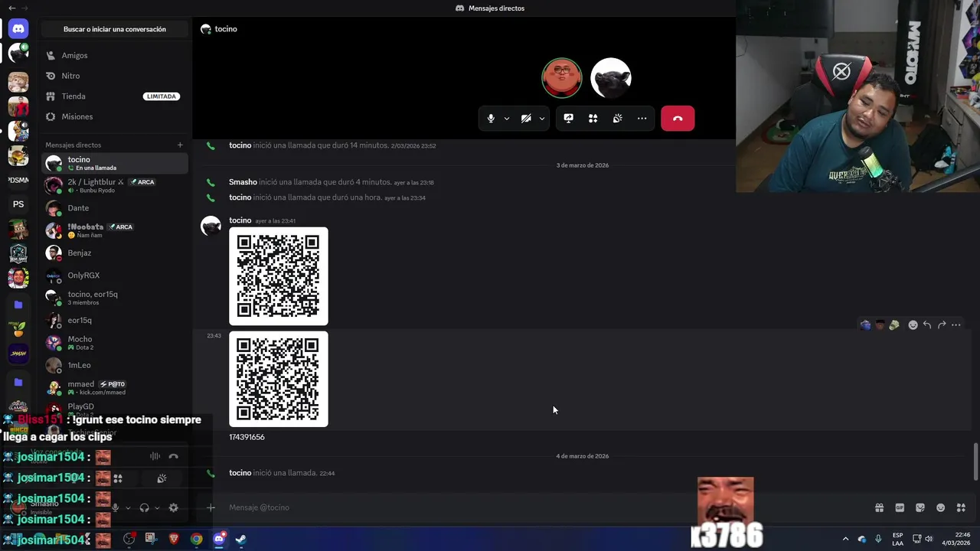Open Nitro page

[x=115, y=76]
